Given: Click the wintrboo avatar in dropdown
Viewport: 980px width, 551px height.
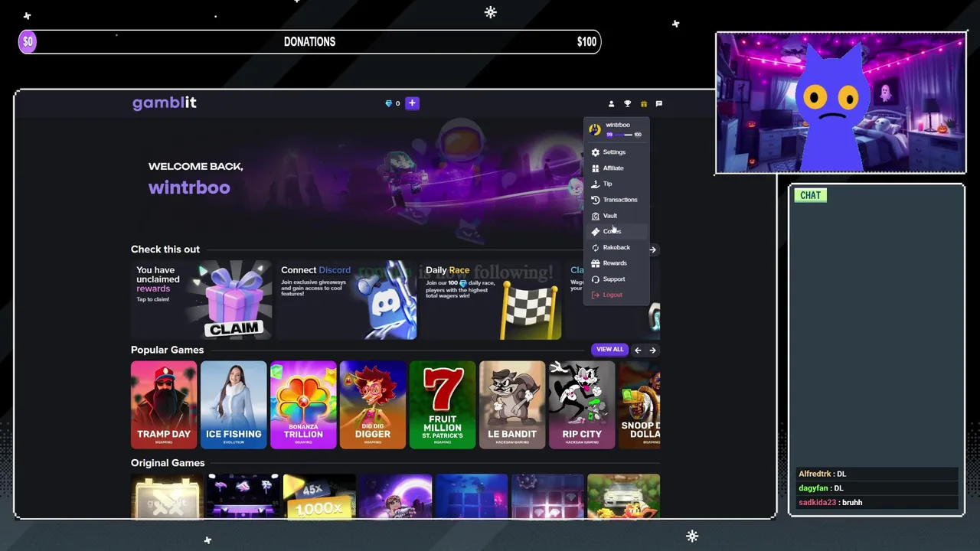Looking at the screenshot, I should [x=595, y=129].
